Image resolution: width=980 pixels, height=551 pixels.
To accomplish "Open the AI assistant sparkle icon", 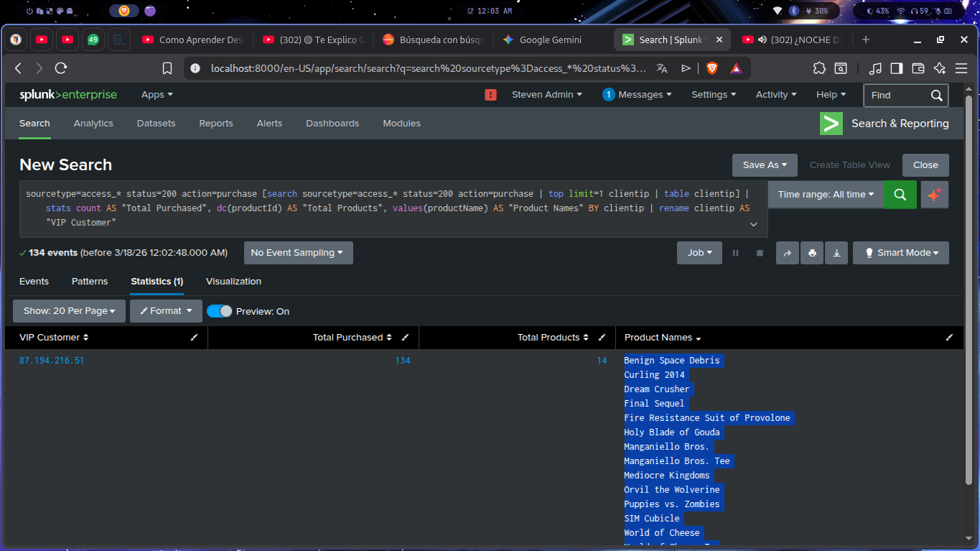I will (934, 195).
